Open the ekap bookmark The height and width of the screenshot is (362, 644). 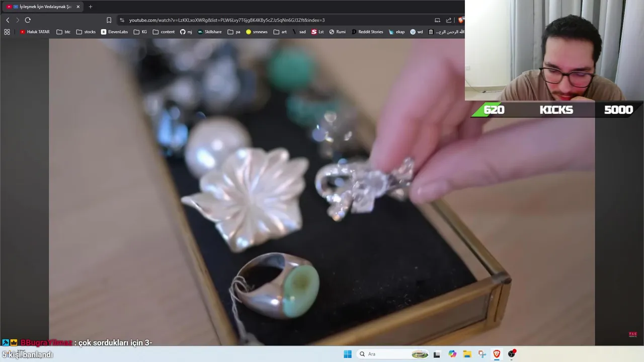coord(396,32)
